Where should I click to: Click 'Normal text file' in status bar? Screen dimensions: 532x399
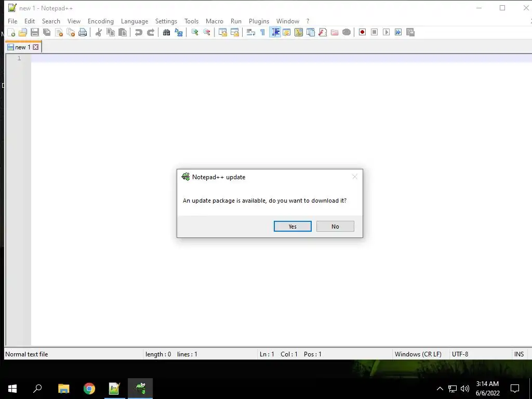(27, 354)
